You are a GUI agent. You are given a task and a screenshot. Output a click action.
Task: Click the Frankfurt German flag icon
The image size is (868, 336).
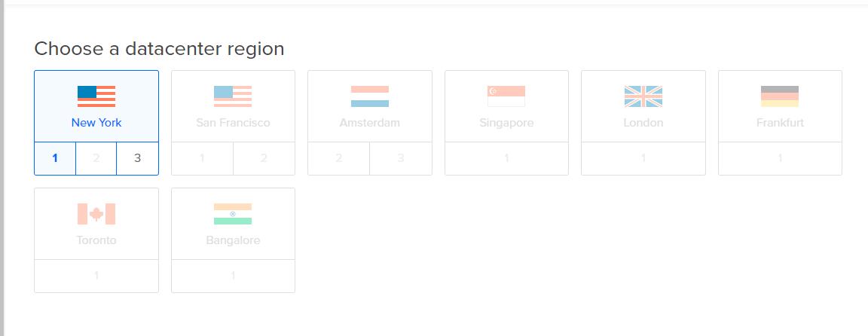coord(780,96)
